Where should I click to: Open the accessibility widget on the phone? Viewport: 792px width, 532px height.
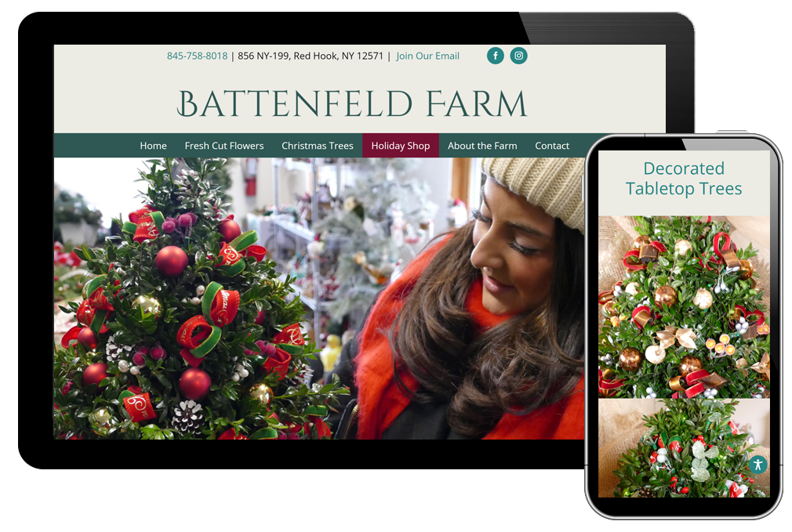click(757, 464)
